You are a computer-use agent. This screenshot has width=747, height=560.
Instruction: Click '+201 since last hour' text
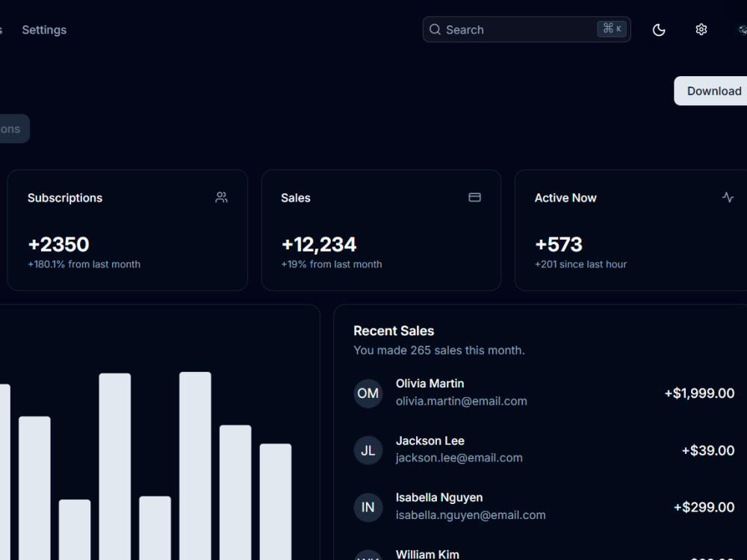coord(580,264)
